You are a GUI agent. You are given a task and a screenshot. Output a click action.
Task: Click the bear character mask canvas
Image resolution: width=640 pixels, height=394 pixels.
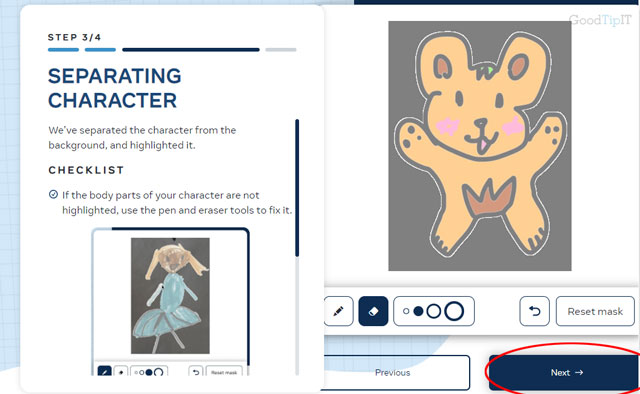point(480,146)
